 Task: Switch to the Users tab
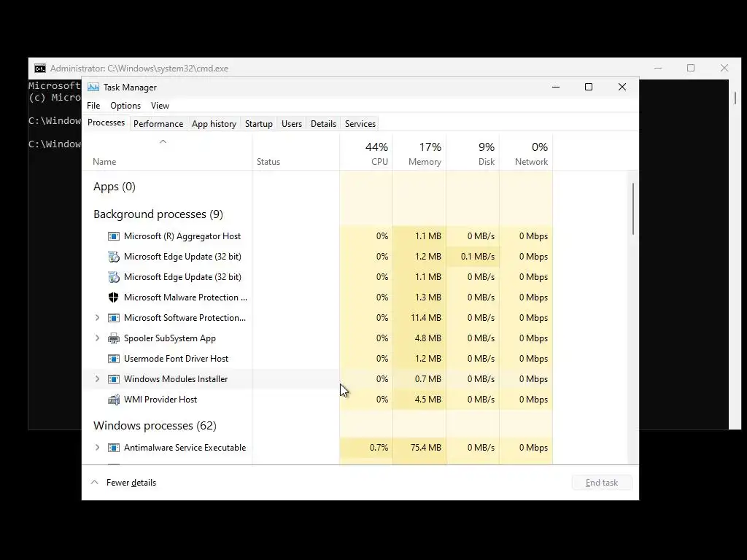pos(292,124)
